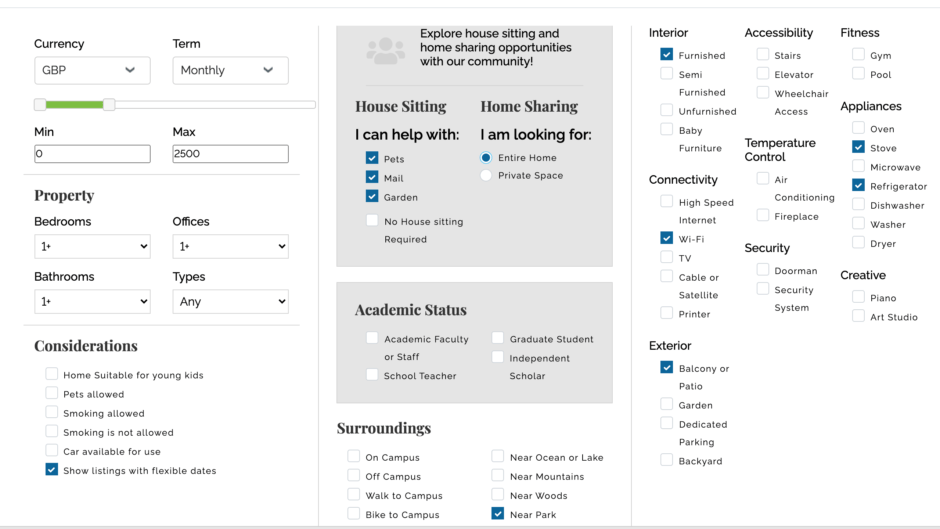
Task: Check the Near Woods checkbox
Action: click(x=497, y=494)
